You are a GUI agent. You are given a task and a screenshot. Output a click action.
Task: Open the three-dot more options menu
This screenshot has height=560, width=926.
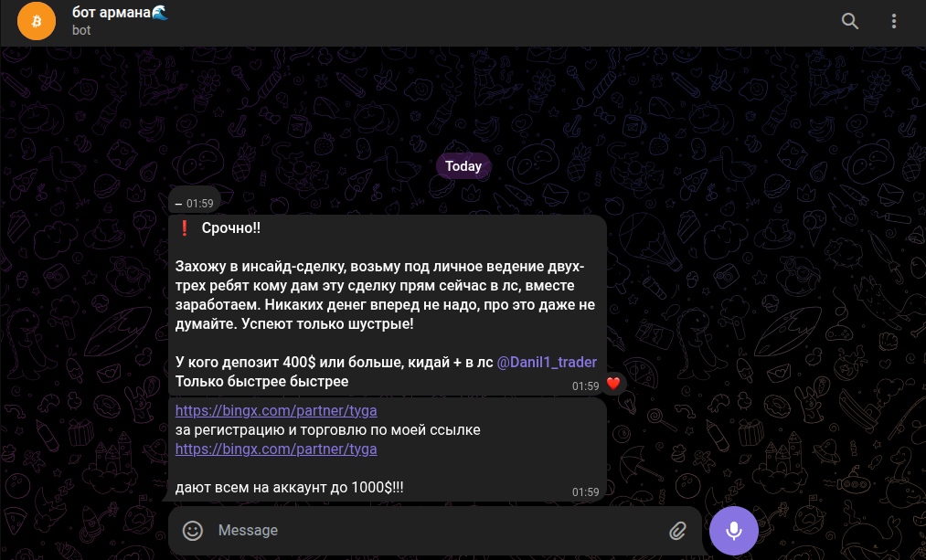click(x=893, y=21)
